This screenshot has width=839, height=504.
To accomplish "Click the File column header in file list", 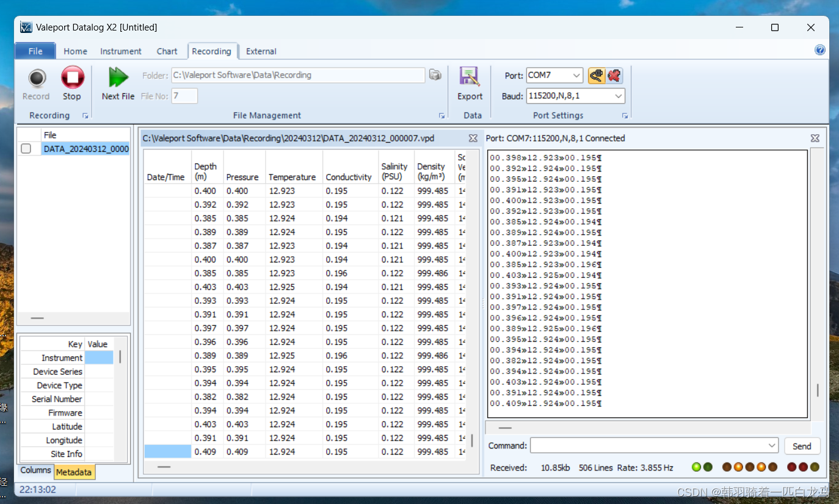I will pyautogui.click(x=85, y=135).
